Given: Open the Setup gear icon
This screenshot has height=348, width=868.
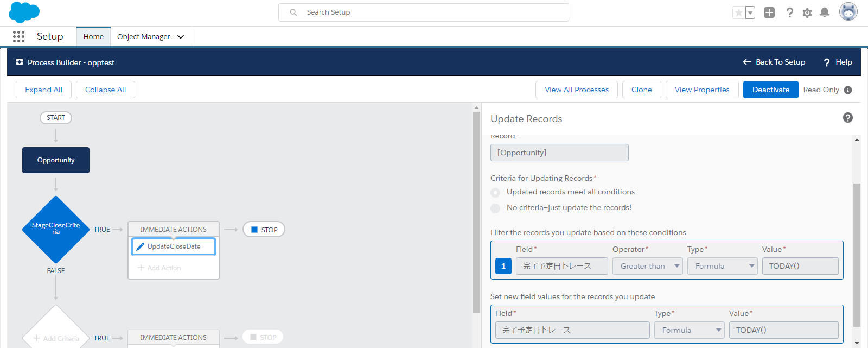Looking at the screenshot, I should tap(807, 12).
